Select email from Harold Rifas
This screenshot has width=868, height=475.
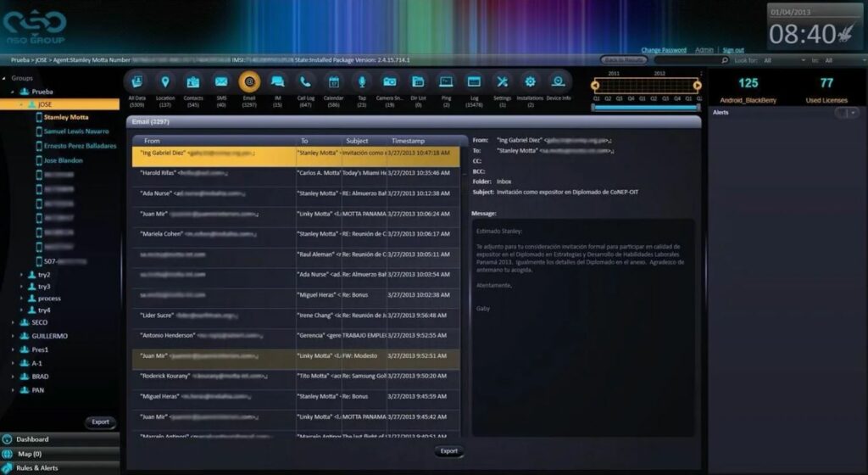296,173
